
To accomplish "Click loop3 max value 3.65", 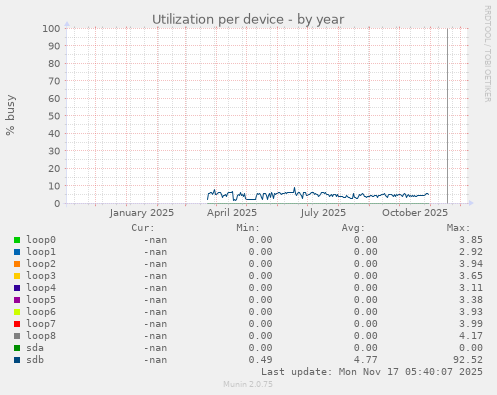I will point(471,276).
